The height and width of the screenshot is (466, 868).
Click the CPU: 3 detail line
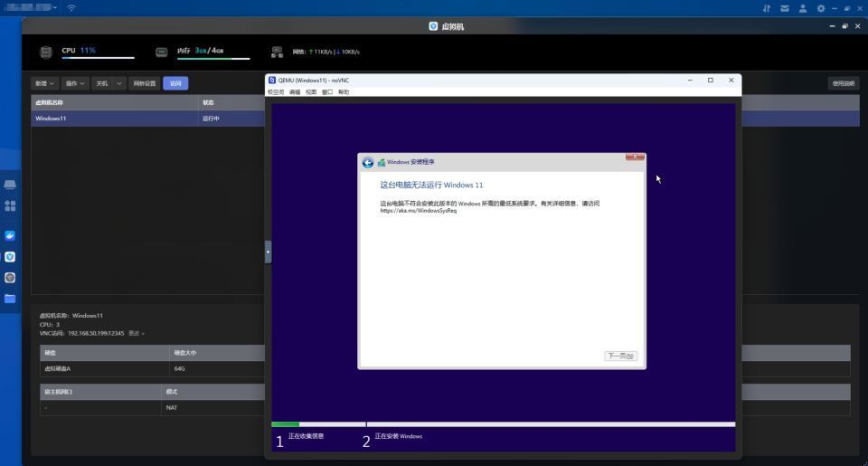click(x=49, y=324)
